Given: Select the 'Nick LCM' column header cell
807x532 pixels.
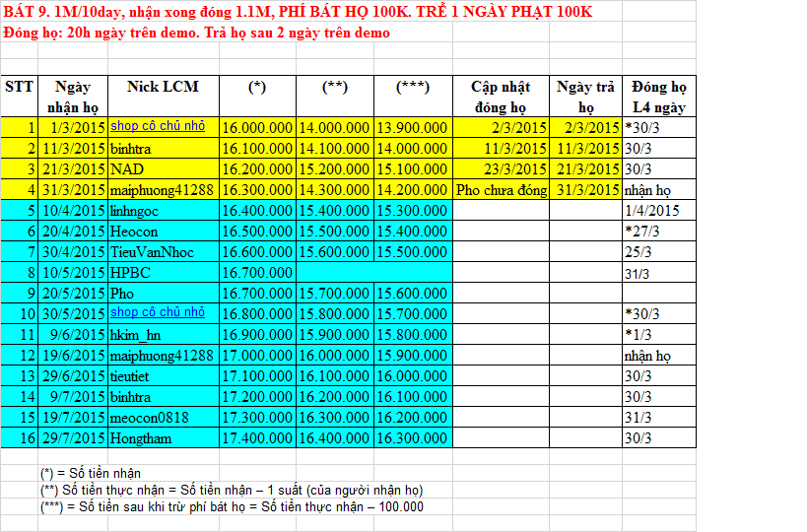Looking at the screenshot, I should (163, 97).
